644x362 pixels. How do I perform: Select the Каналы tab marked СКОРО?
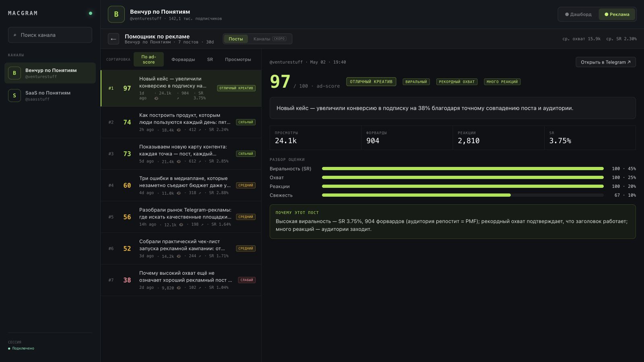(x=270, y=39)
